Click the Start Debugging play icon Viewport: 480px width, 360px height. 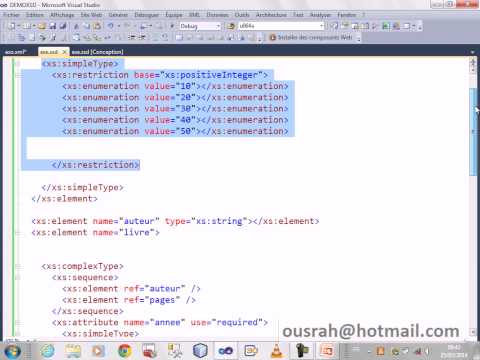click(x=172, y=26)
